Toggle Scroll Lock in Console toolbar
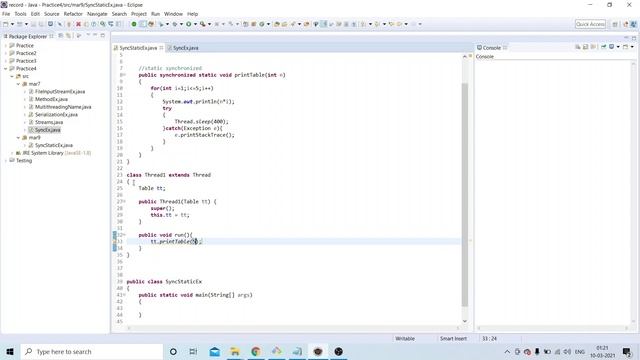Viewport: 640px width, 360px height. pos(586,47)
